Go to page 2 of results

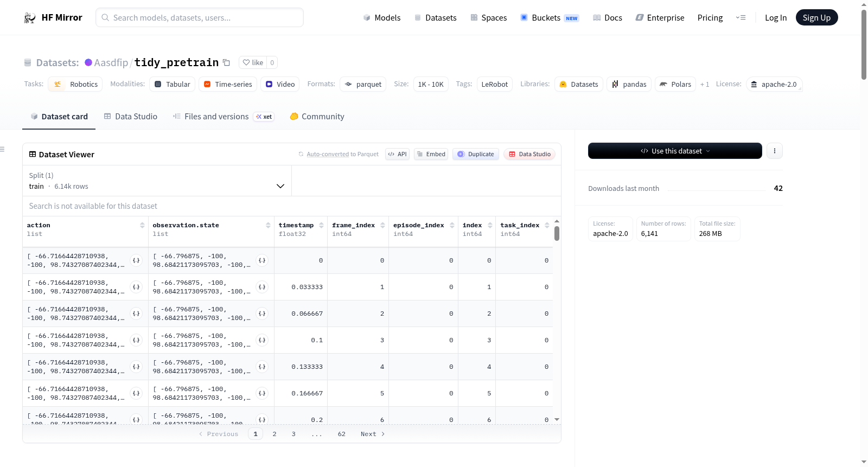[x=275, y=434]
